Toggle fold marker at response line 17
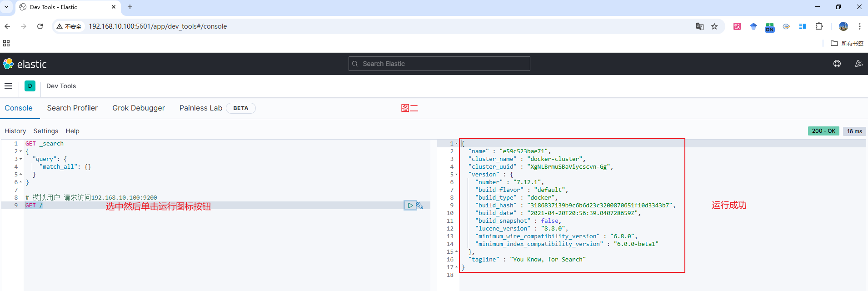 [x=456, y=267]
